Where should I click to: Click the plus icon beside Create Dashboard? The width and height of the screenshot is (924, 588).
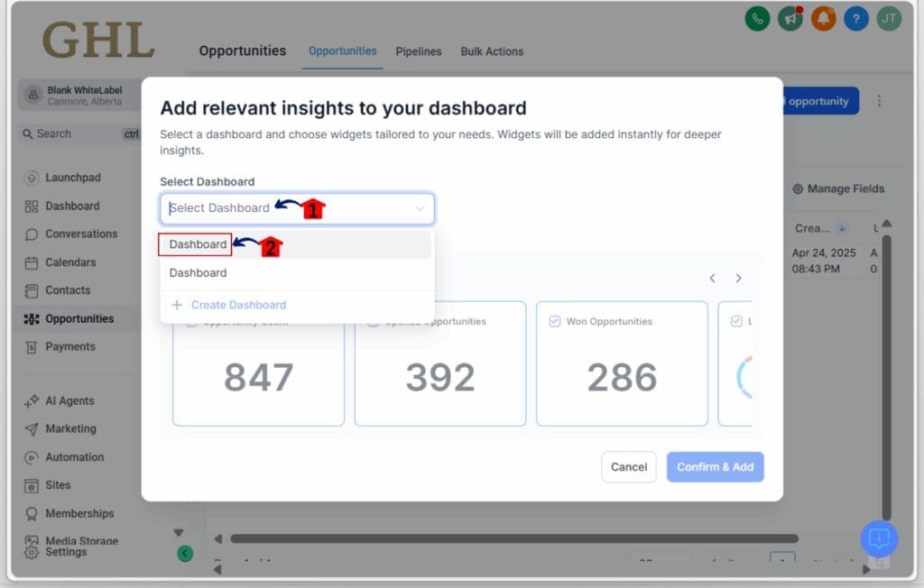coord(176,305)
